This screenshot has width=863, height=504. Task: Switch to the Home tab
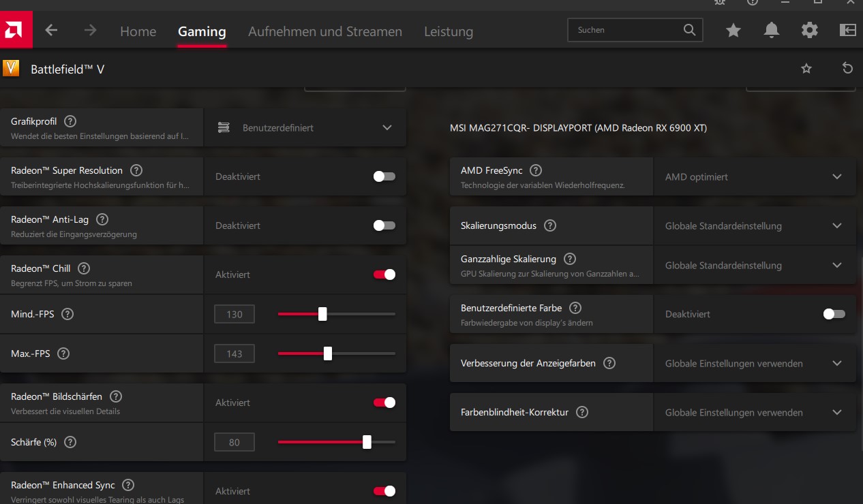point(138,31)
